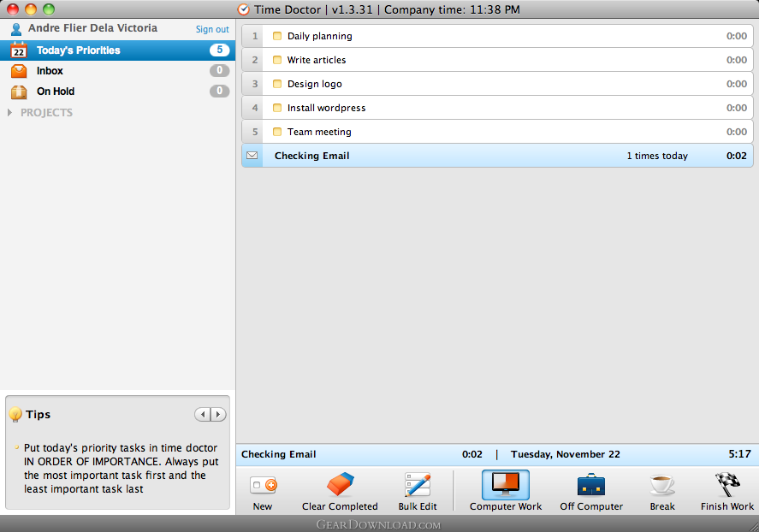Click the Tips heading text
This screenshot has width=759, height=532.
[39, 415]
